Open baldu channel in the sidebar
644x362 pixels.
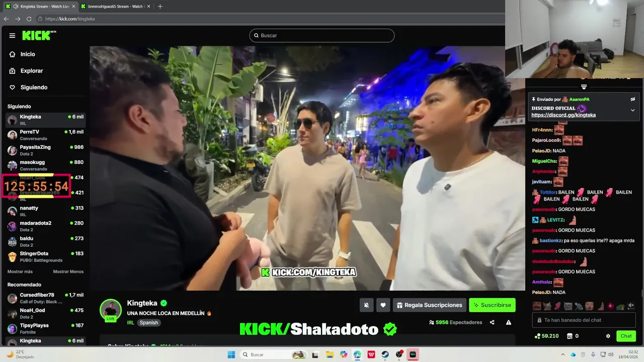[x=45, y=241]
